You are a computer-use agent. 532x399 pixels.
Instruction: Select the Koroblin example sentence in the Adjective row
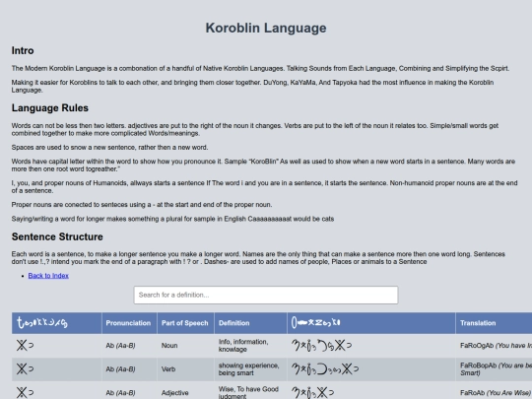312,393
